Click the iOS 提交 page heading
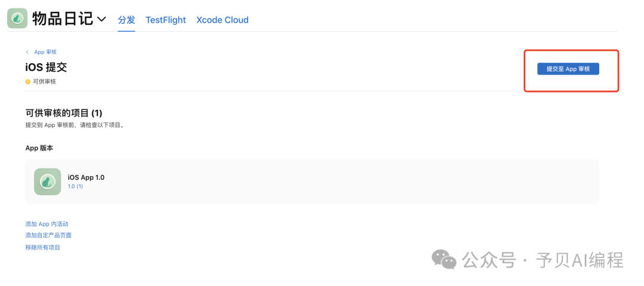 tap(46, 67)
